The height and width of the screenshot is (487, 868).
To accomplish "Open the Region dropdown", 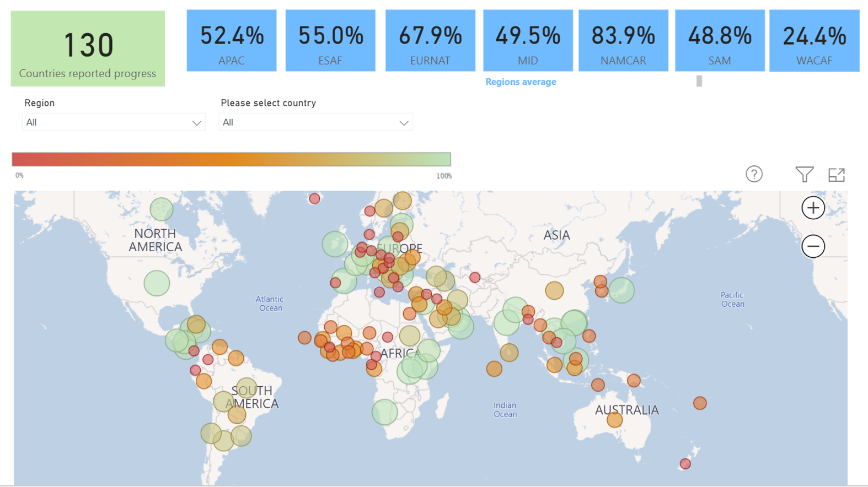I will (113, 122).
